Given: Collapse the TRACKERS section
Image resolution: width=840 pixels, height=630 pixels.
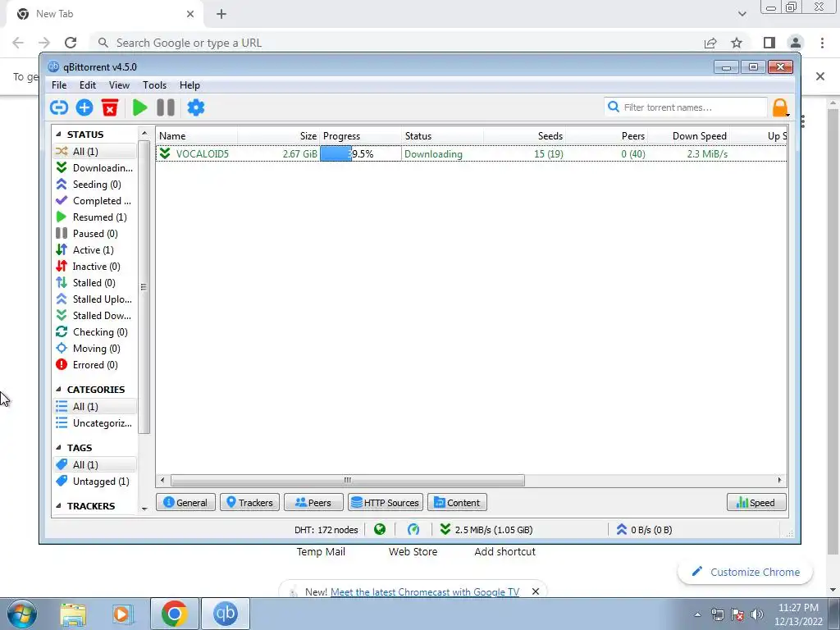Looking at the screenshot, I should [x=58, y=505].
